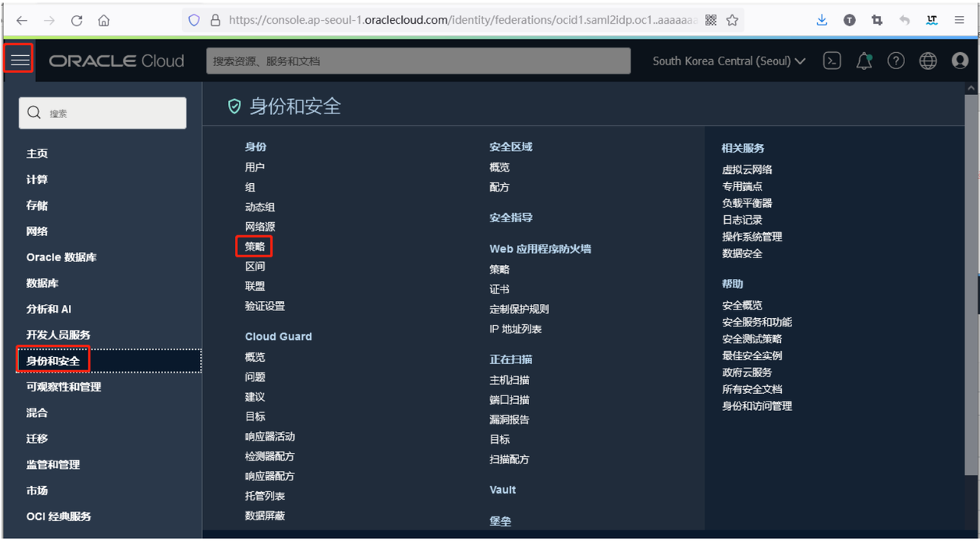This screenshot has height=541, width=980.
Task: Open the 数据屏蔽 link
Action: tap(265, 516)
